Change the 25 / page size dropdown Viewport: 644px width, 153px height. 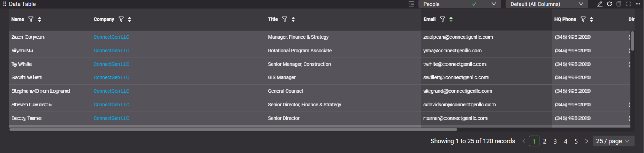[613, 141]
